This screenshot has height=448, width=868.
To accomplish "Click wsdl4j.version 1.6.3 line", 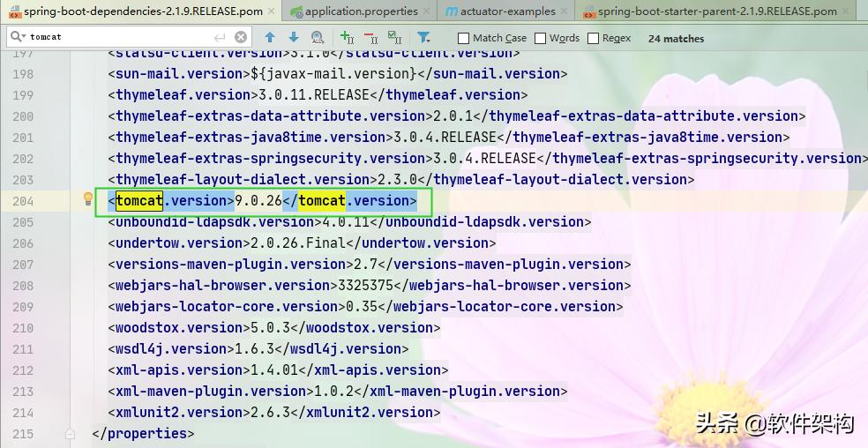I will pyautogui.click(x=258, y=349).
